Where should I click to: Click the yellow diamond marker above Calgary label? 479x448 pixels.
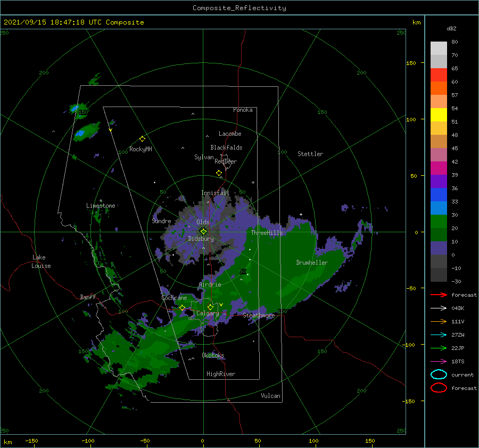(210, 307)
